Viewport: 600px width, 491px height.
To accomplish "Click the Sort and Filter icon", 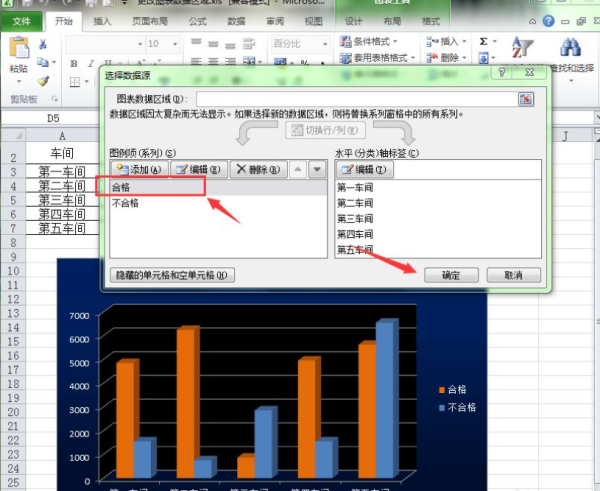I will (x=522, y=47).
